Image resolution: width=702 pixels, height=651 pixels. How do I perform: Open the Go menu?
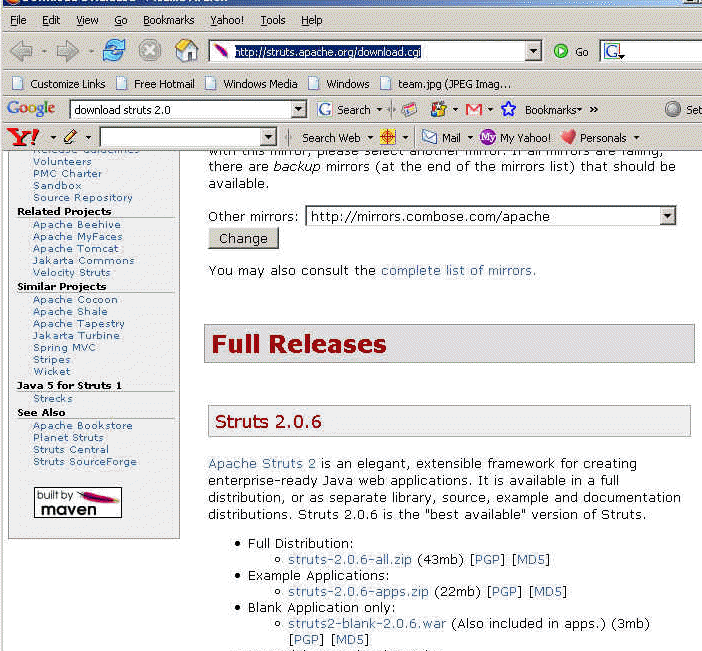point(120,20)
